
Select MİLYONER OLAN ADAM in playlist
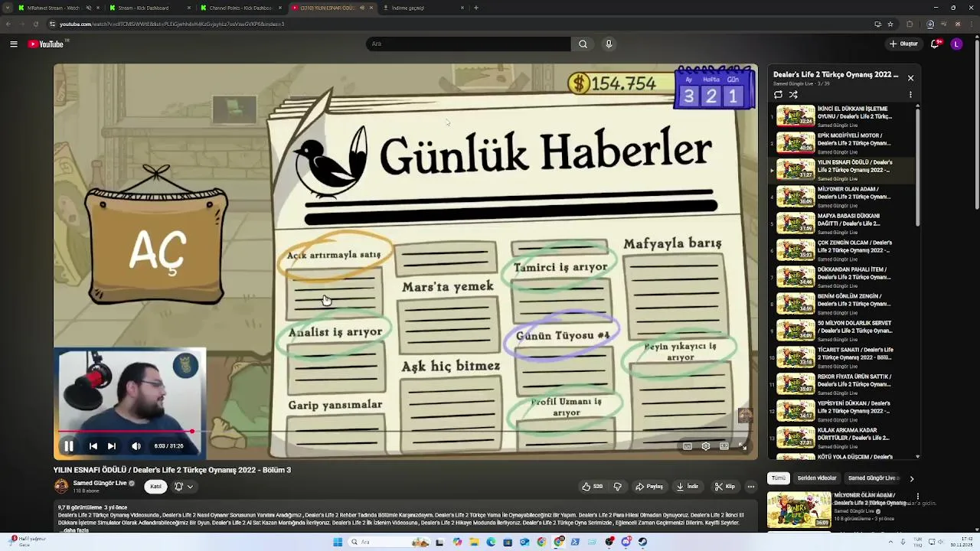point(842,197)
